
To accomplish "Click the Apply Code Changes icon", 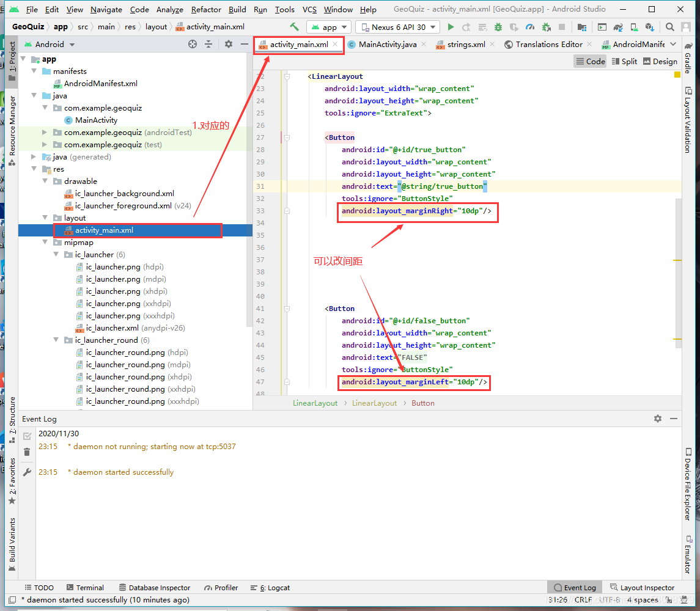I will [482, 27].
